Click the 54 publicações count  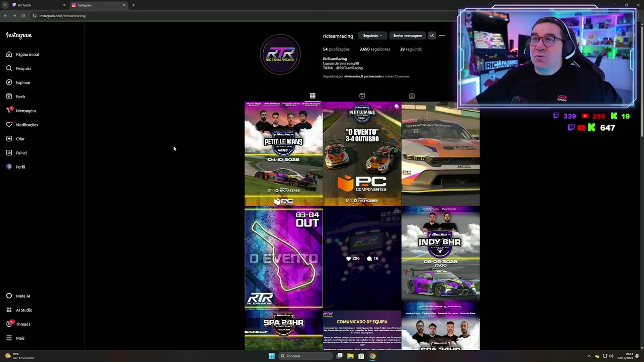click(336, 49)
